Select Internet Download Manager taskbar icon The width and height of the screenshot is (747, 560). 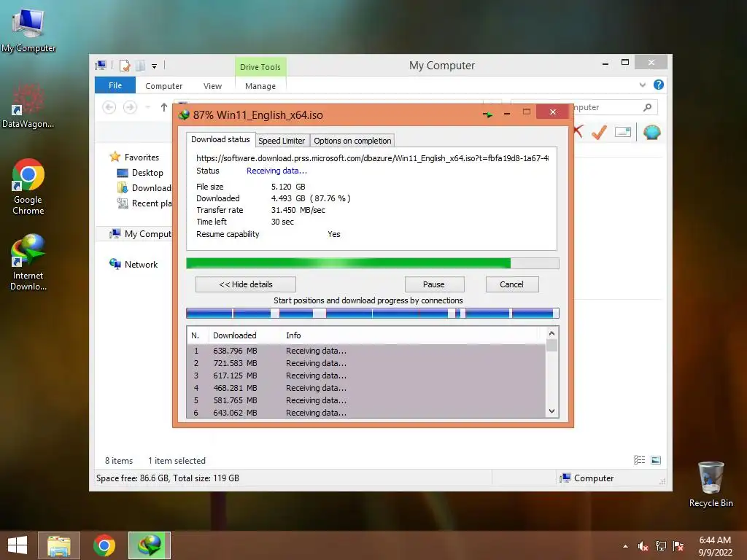tap(149, 545)
